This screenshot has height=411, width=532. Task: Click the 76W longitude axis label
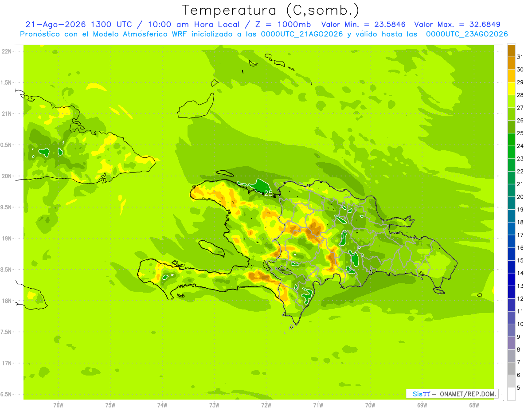tap(58, 405)
